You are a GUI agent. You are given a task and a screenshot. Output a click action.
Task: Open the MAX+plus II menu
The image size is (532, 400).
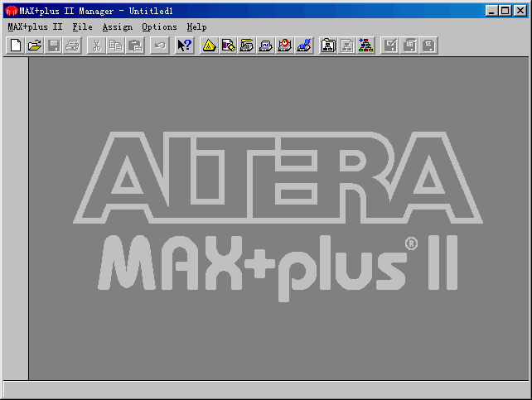coord(35,27)
